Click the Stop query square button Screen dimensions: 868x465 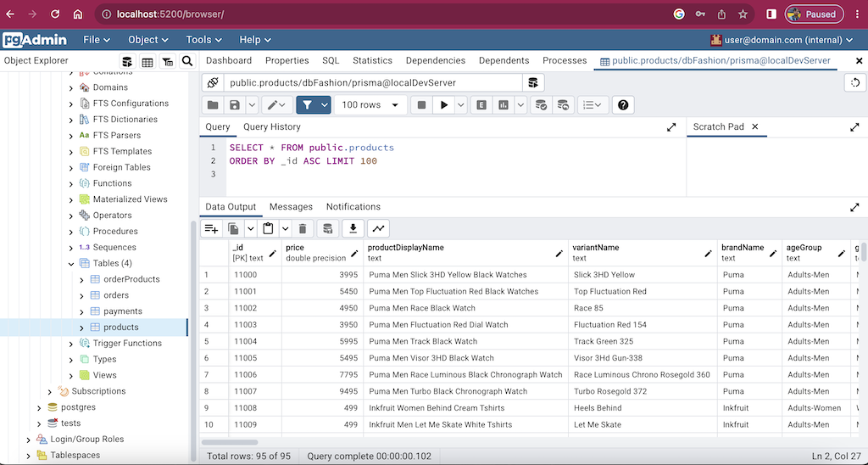(421, 104)
